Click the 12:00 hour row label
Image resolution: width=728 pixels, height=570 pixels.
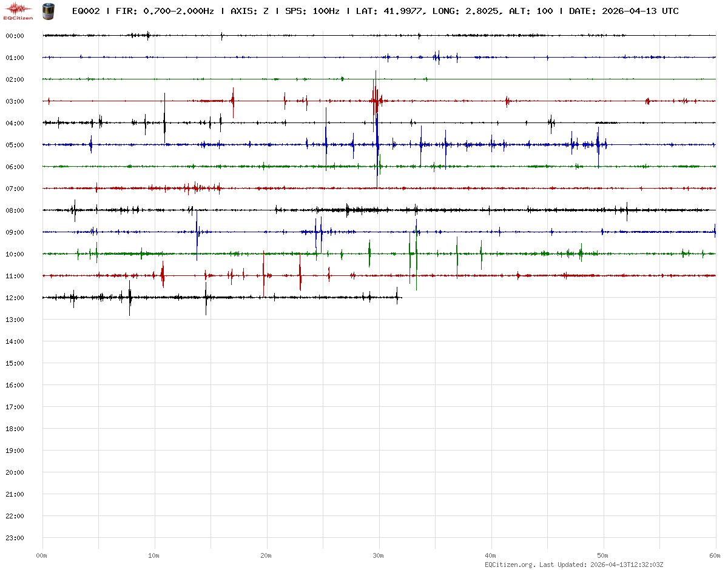tap(15, 298)
